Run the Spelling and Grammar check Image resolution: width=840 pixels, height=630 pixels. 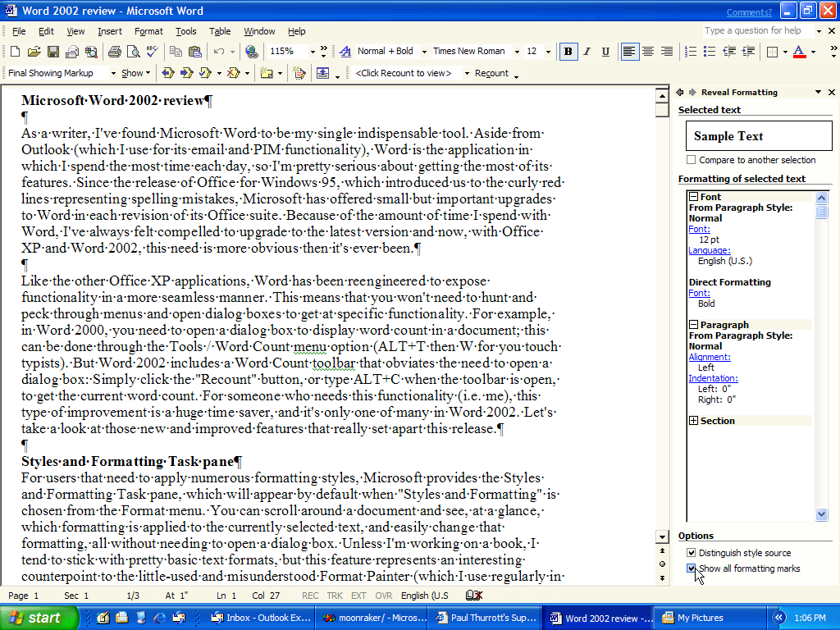150,52
